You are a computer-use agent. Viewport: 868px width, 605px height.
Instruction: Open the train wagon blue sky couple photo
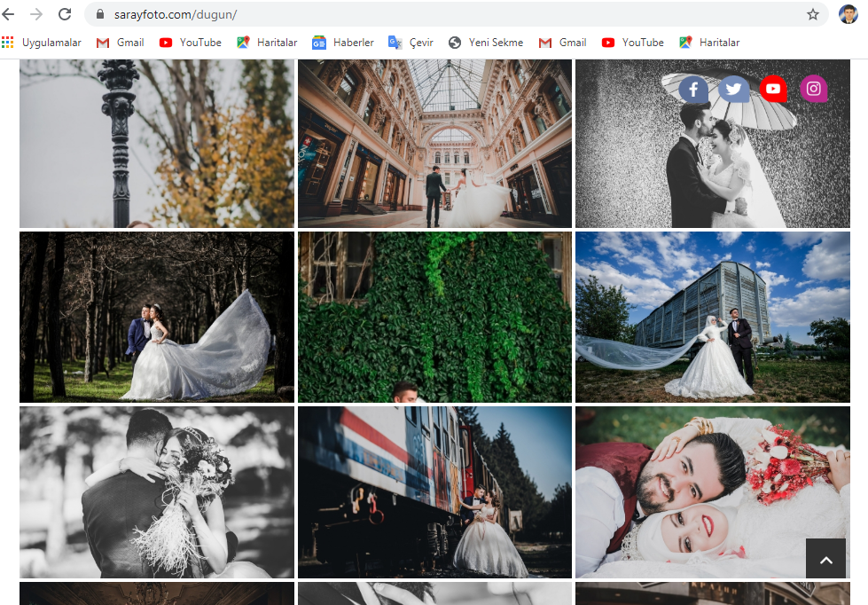(x=713, y=317)
